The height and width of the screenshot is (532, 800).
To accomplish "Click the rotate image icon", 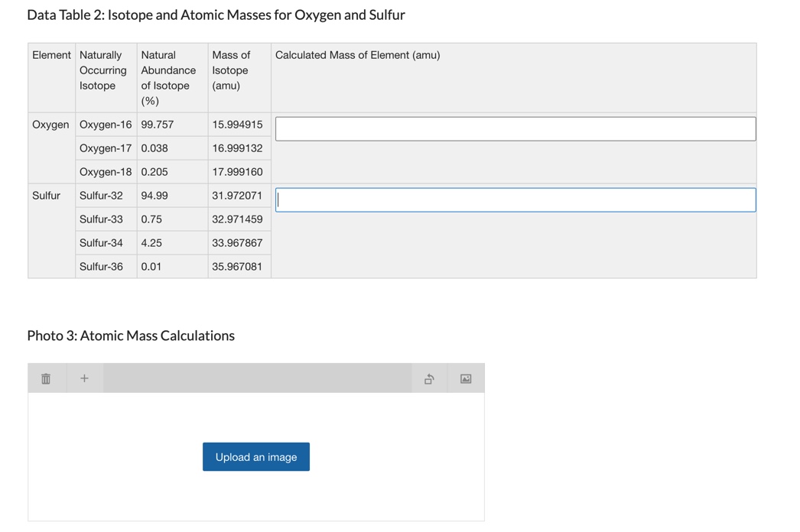I will coord(429,377).
